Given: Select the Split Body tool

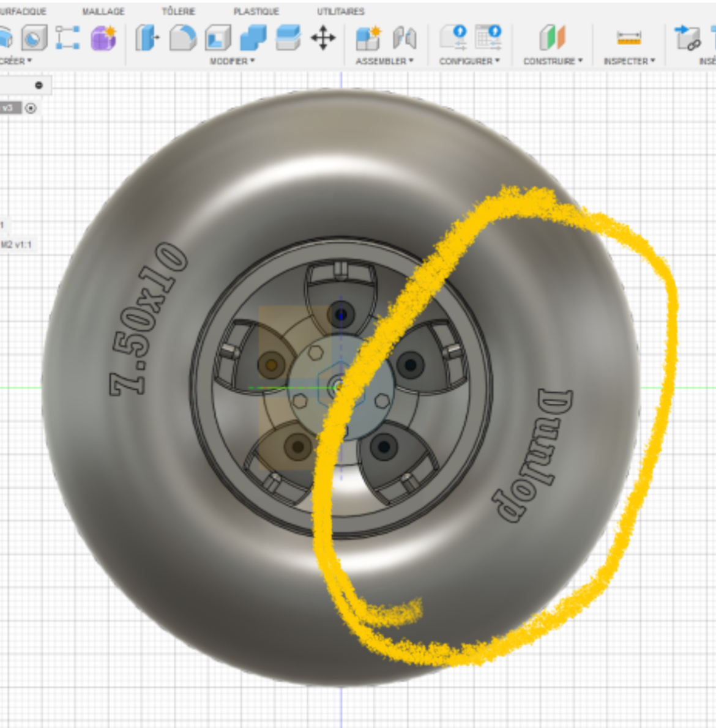Looking at the screenshot, I should point(288,38).
